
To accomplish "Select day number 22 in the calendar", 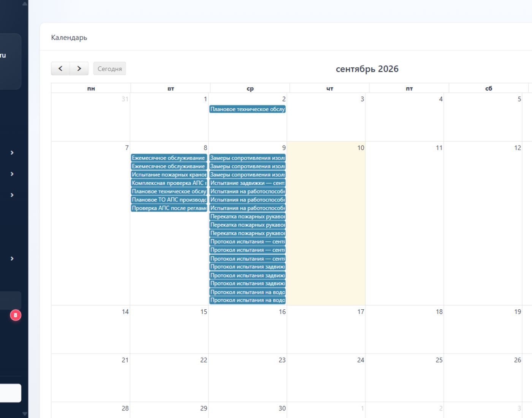I will pos(204,360).
